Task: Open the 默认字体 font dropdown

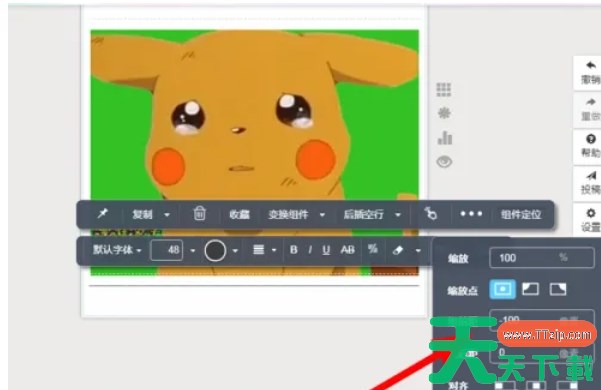Action: [117, 250]
